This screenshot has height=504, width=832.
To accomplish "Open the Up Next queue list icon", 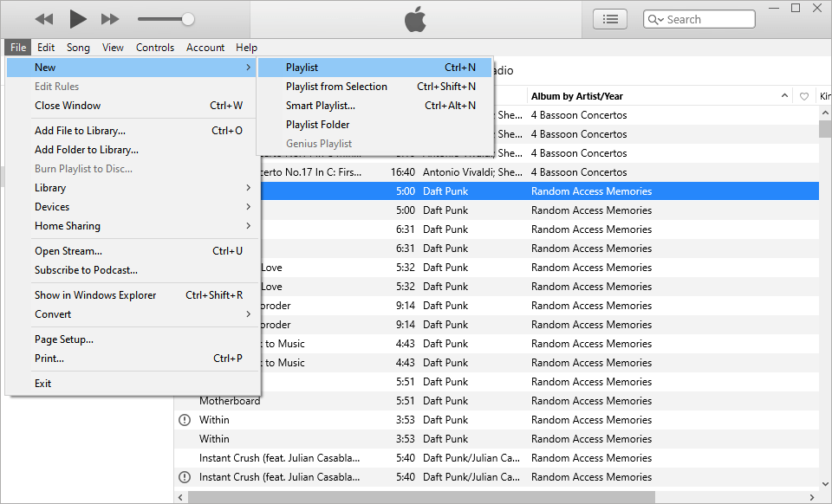I will (609, 18).
